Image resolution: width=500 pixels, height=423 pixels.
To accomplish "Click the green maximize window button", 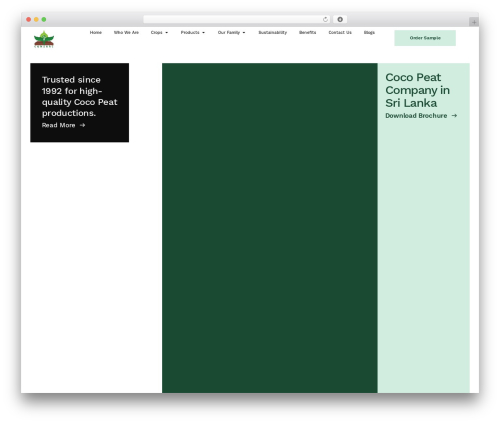I will [x=44, y=19].
